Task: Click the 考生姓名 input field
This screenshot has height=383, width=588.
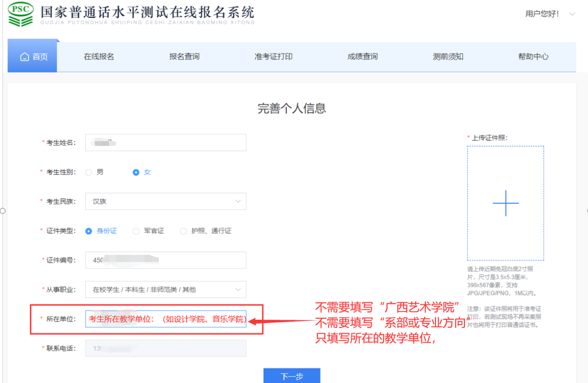Action: coord(166,143)
